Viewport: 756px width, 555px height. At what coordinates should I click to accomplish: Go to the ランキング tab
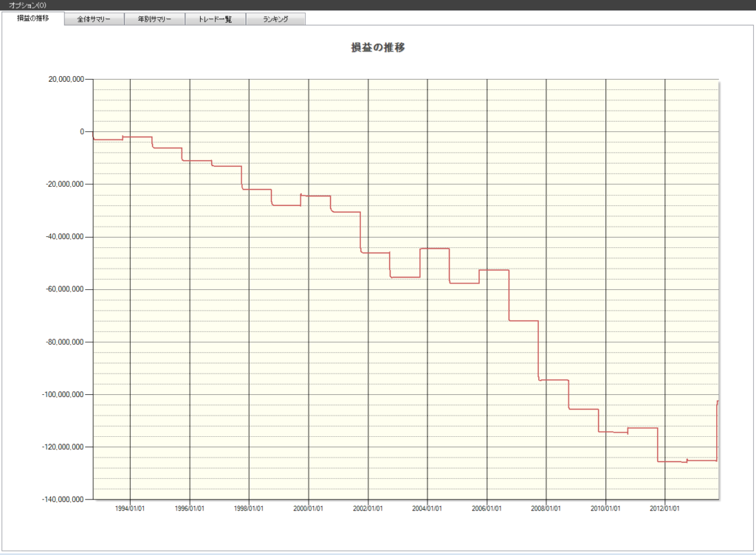275,19
